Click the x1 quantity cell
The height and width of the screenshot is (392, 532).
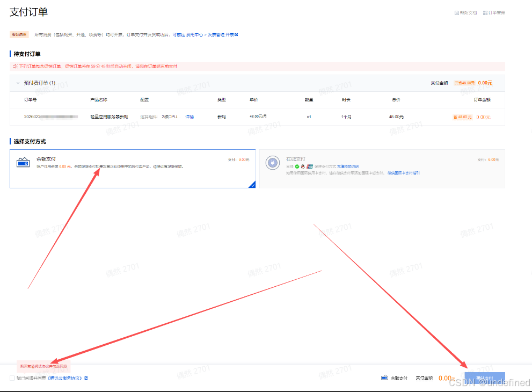pyautogui.click(x=309, y=117)
